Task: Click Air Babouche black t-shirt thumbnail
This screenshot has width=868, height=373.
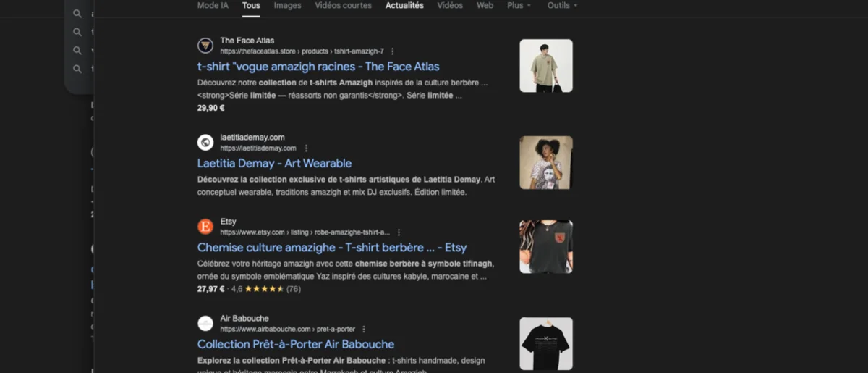Action: 546,344
